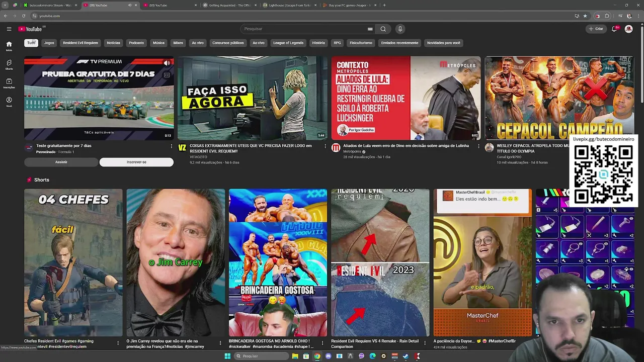Screen dimensions: 644x362
Task: Open more options for the VITAOZITO video
Action: pos(325,146)
